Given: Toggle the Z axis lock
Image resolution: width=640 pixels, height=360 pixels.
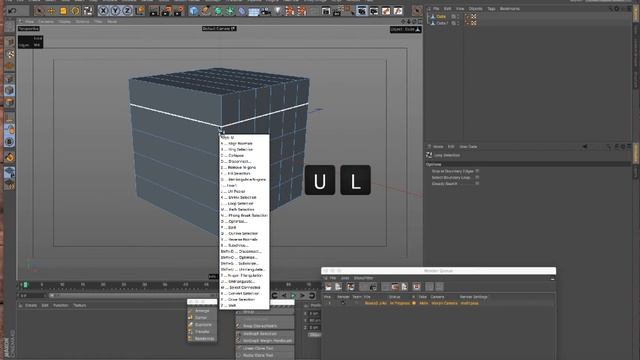Looking at the screenshot, I should 127,11.
